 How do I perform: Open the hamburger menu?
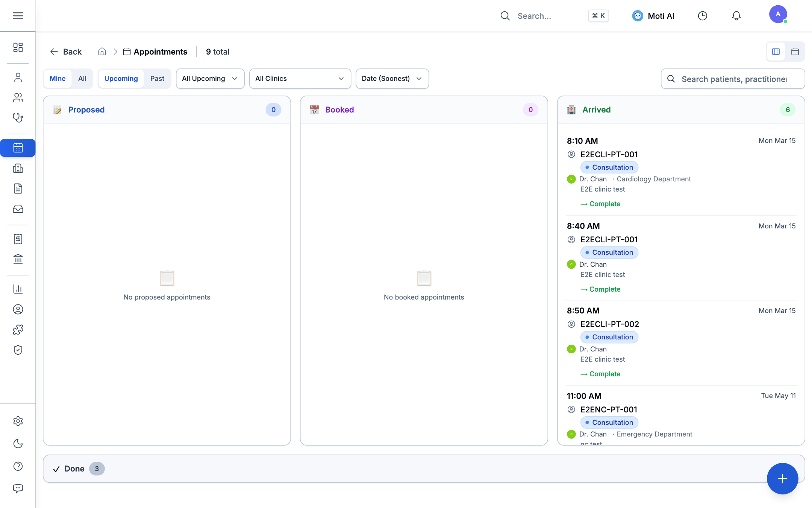(18, 16)
